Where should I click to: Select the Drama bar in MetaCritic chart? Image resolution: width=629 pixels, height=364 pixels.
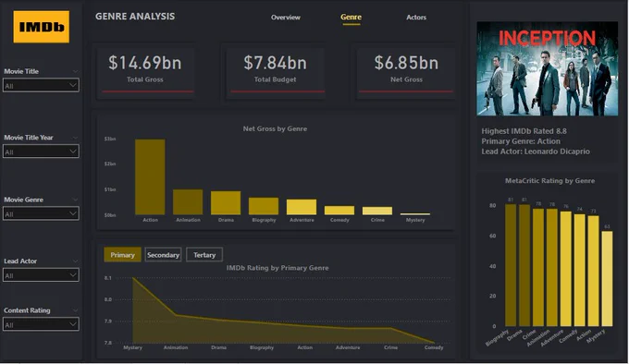coord(524,265)
